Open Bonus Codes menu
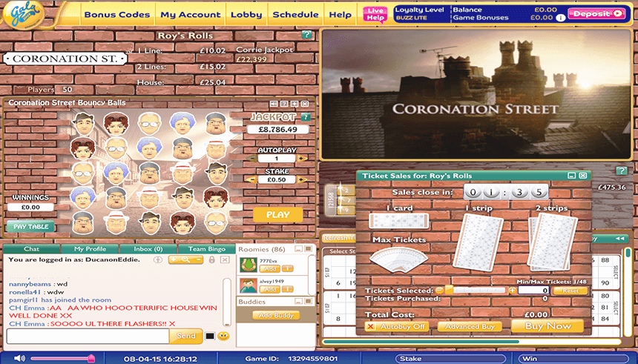Viewport: 638px width, 364px height. pos(116,15)
